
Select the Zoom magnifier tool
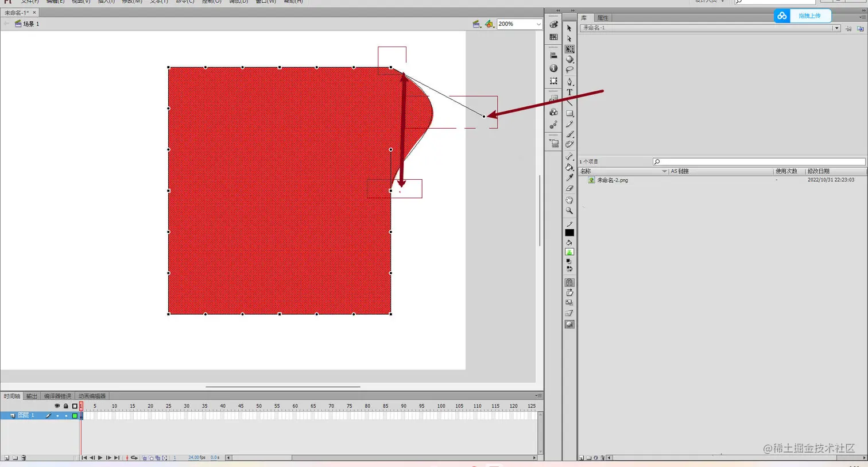click(570, 211)
